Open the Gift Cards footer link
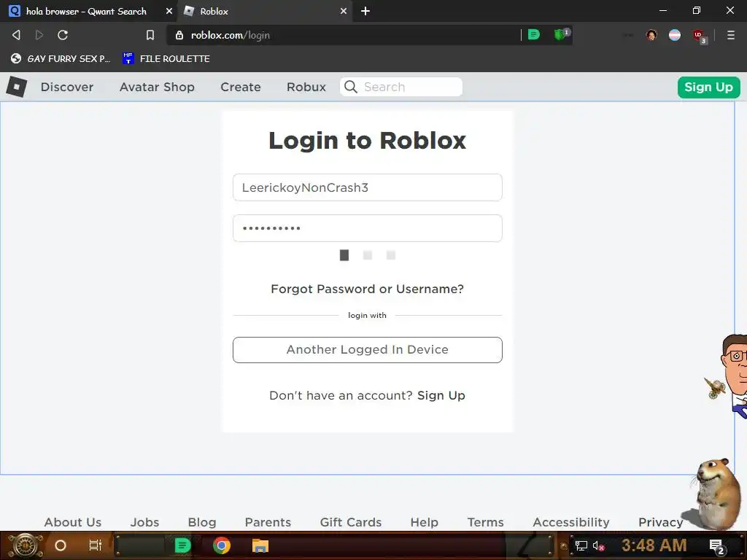 pyautogui.click(x=351, y=522)
